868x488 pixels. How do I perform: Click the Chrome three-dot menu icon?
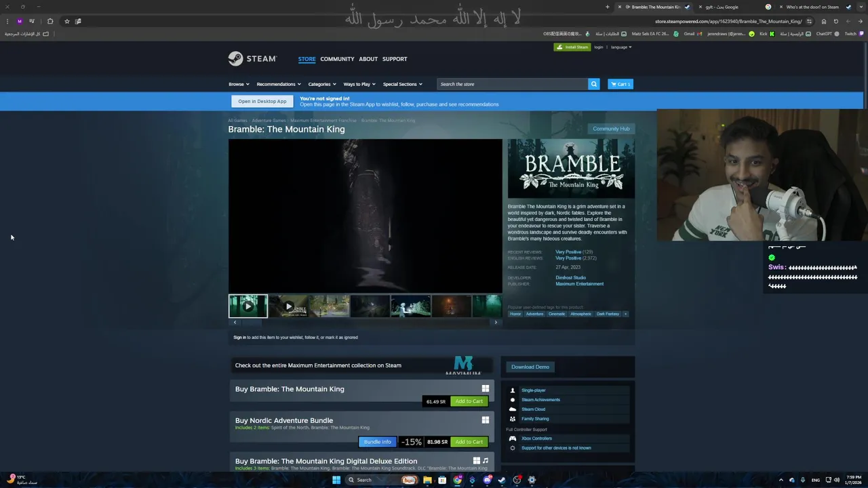pos(7,21)
